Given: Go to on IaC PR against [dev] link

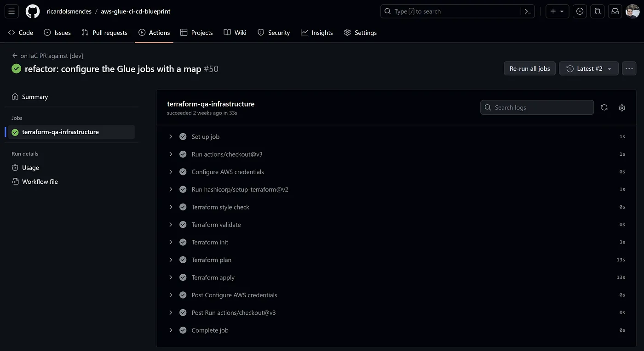Looking at the screenshot, I should tap(52, 56).
